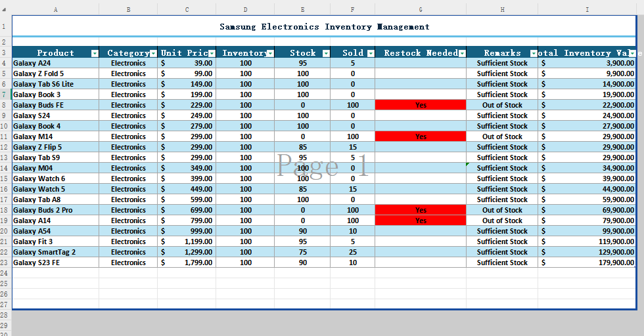The image size is (644, 336).
Task: Select total value 3,900.00 cell
Action: [x=587, y=63]
